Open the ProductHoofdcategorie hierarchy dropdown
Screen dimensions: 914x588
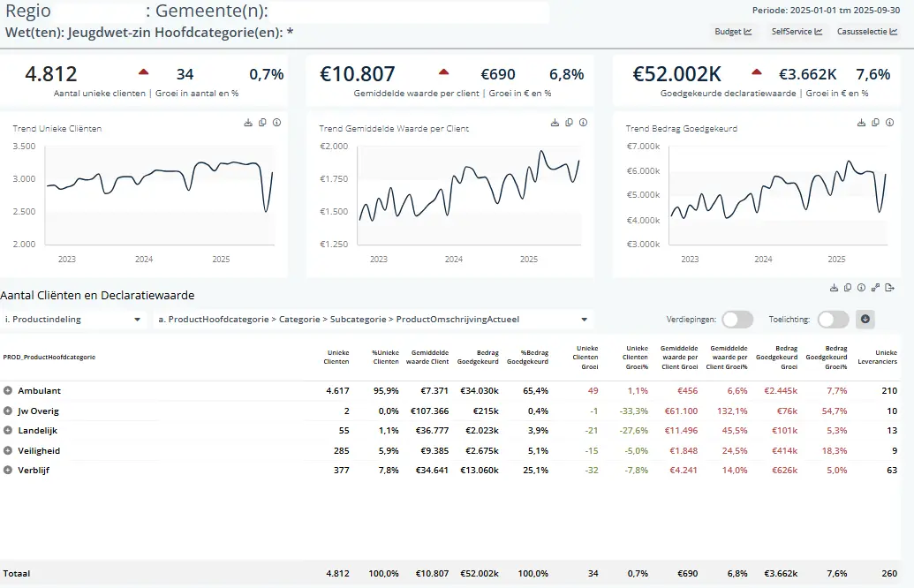pyautogui.click(x=372, y=320)
